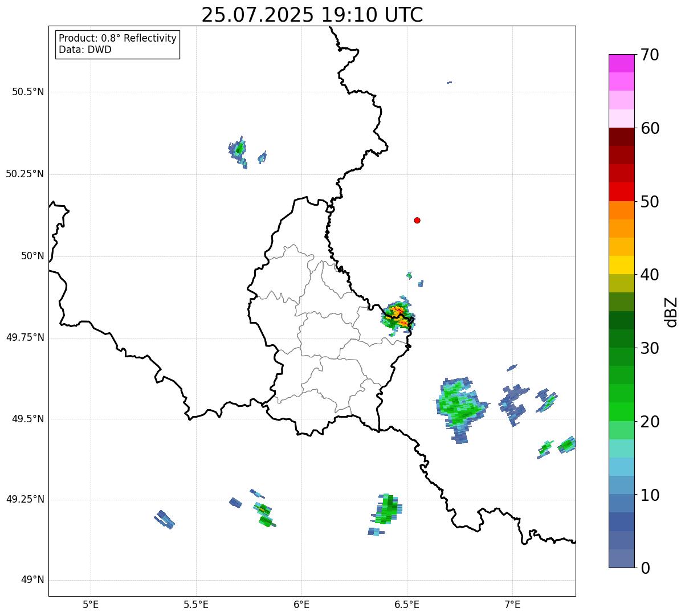Click the 5°E longitude tick label

click(x=91, y=604)
